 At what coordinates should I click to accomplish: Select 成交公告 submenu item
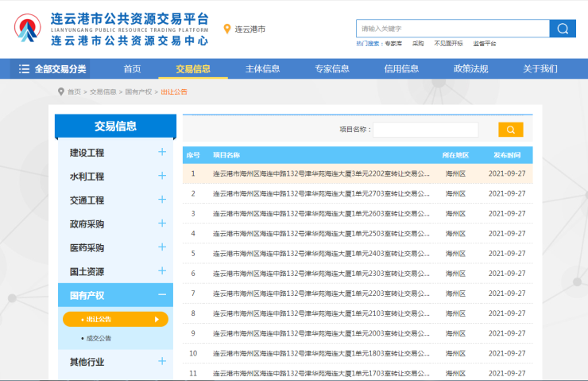click(x=99, y=339)
